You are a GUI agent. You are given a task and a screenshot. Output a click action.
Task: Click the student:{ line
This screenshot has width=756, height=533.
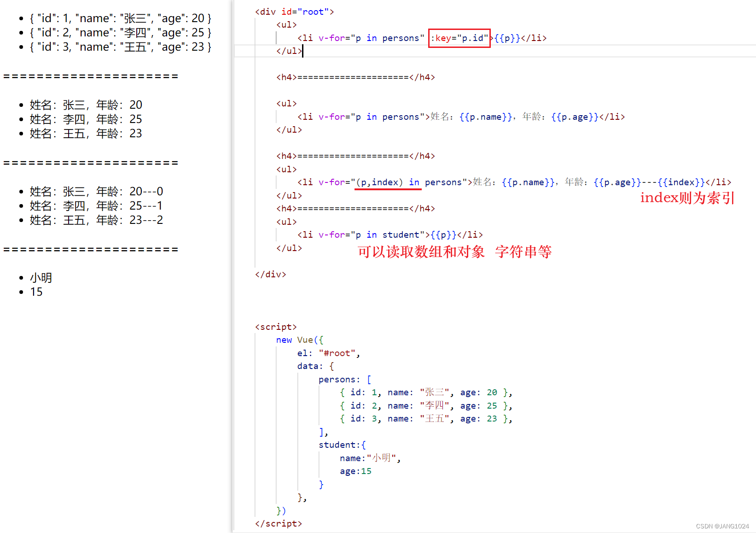[x=342, y=445]
